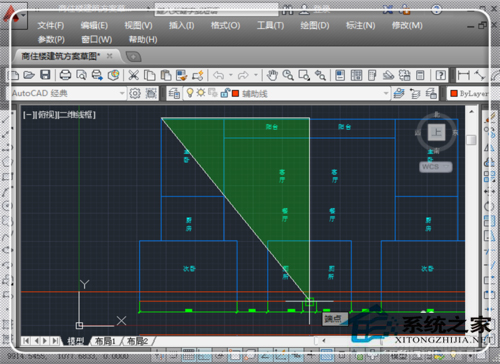This screenshot has width=500, height=364.
Task: Select the Cut scissors icon
Action: pyautogui.click(x=133, y=75)
